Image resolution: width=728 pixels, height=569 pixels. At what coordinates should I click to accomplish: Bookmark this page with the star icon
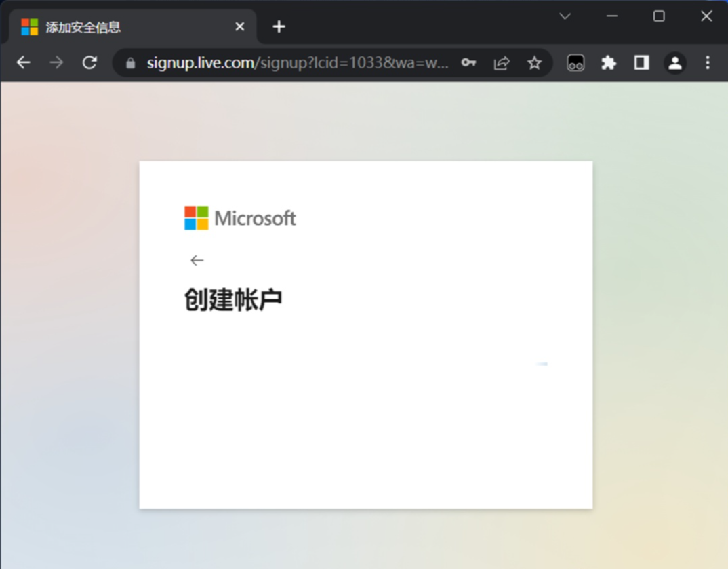click(x=534, y=62)
